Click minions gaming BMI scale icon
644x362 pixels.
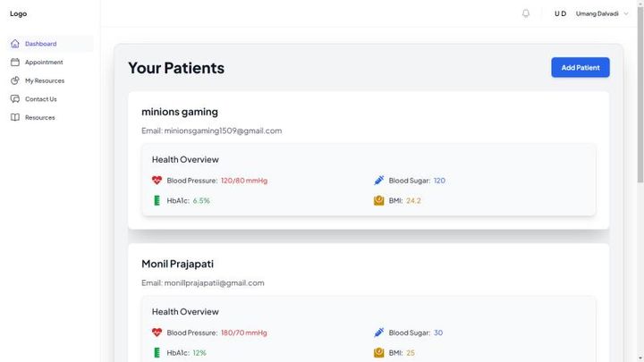(378, 200)
